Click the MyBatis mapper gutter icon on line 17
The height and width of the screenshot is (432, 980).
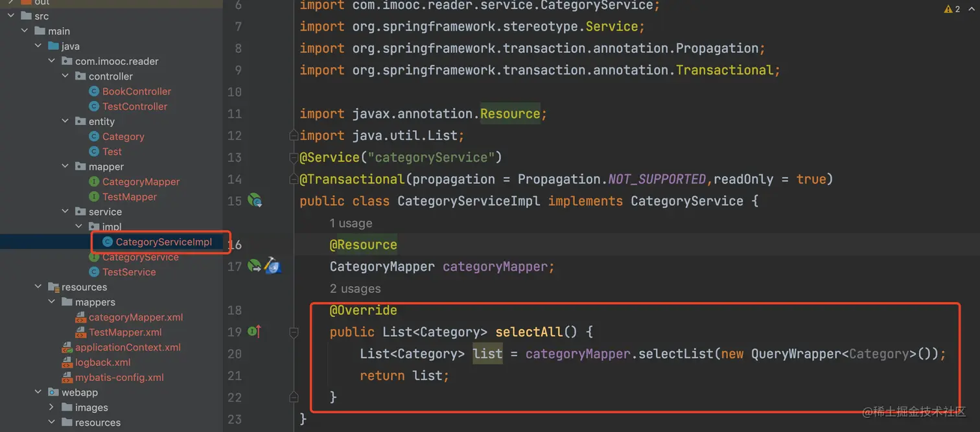coord(273,266)
